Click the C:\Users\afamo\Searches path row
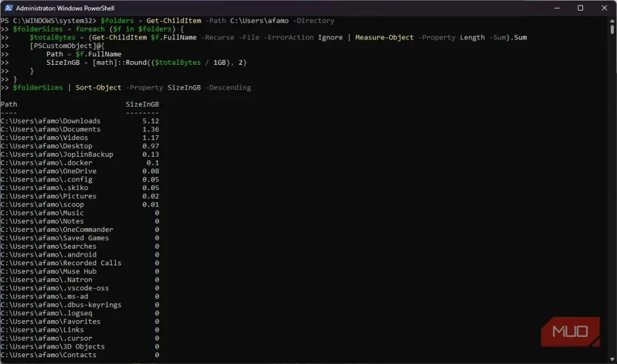Image resolution: width=617 pixels, height=364 pixels. click(x=48, y=246)
